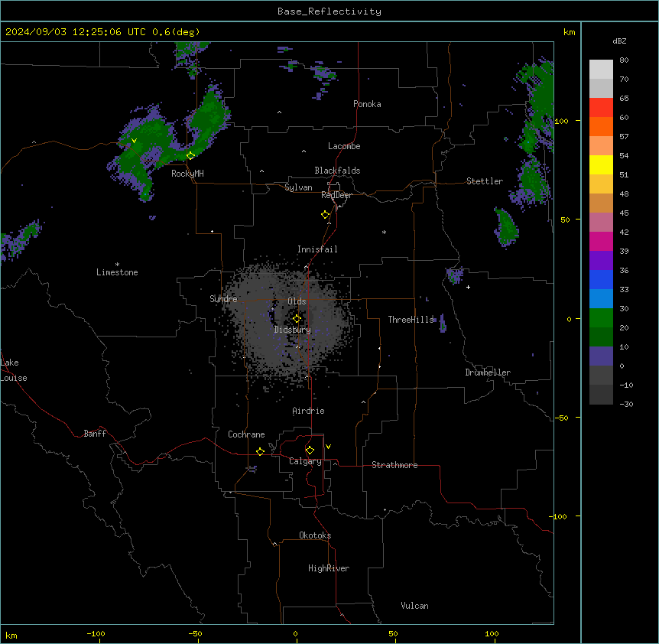Select the Cochrane label
This screenshot has width=659, height=644.
246,434
